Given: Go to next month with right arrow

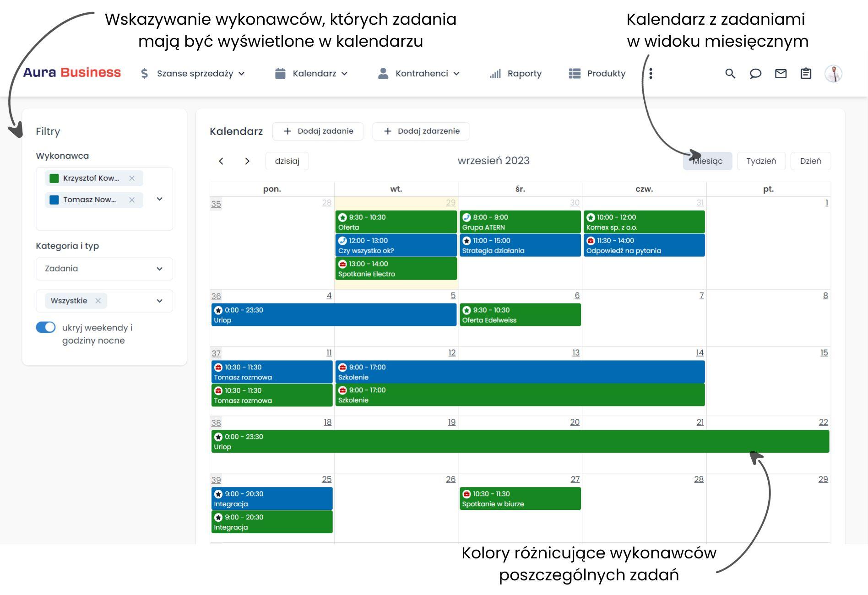Looking at the screenshot, I should tap(247, 161).
